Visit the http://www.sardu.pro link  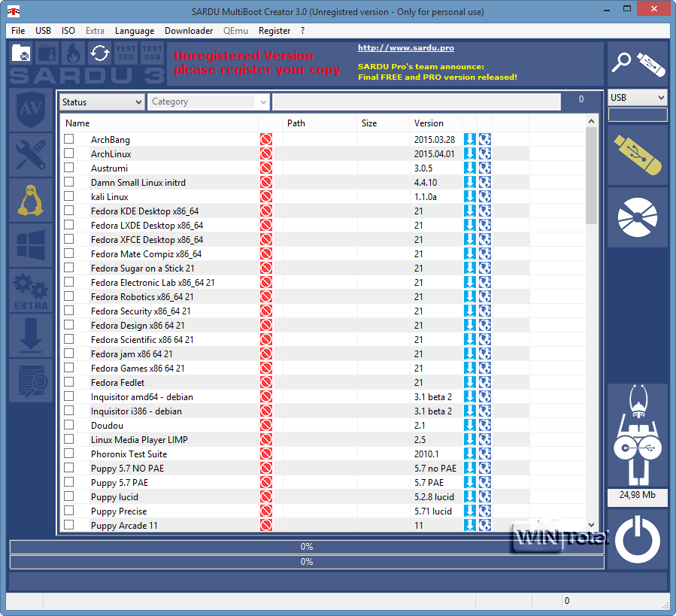pyautogui.click(x=406, y=48)
